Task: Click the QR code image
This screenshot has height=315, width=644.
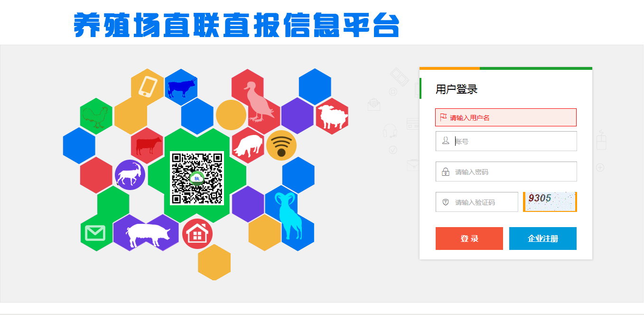Action: tap(197, 178)
